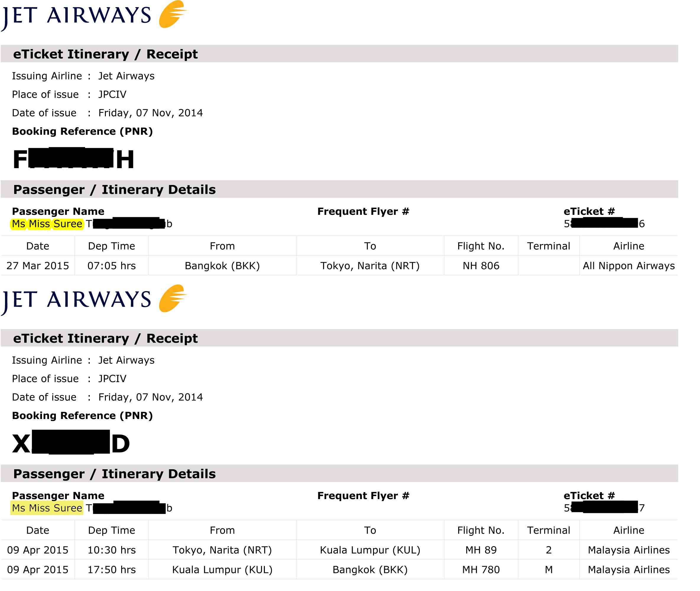Screen dimensions: 700x591
Task: Click the first Booking Reference (PNR) label
Action: click(x=82, y=131)
